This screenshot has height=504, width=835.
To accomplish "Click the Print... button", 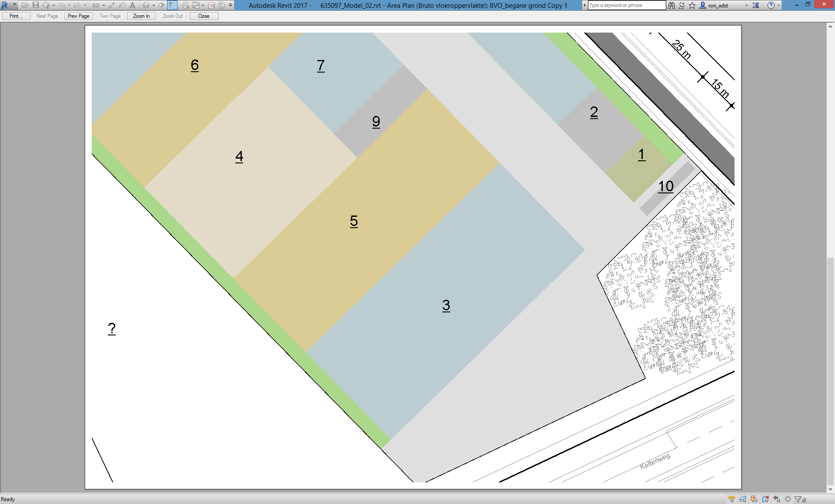I will point(16,16).
